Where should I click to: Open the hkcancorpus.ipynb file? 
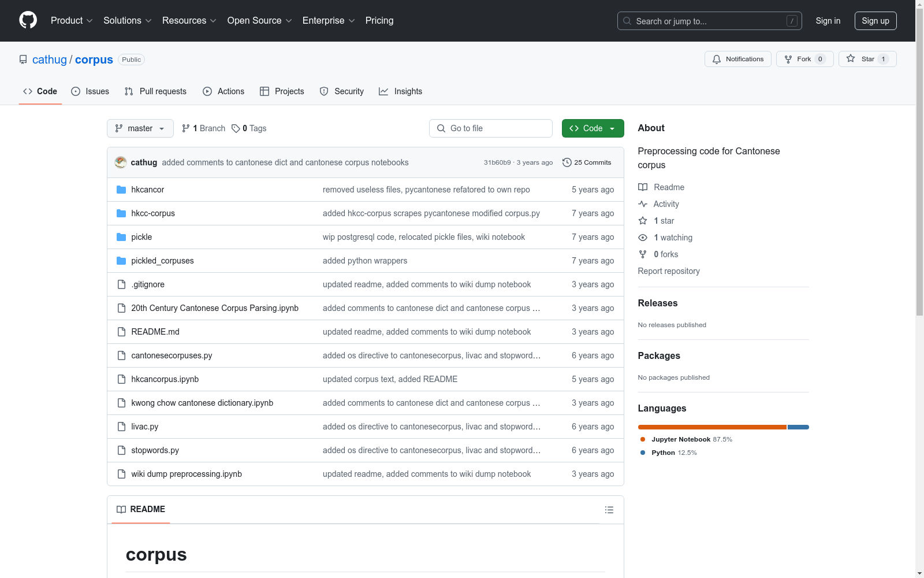pyautogui.click(x=165, y=379)
